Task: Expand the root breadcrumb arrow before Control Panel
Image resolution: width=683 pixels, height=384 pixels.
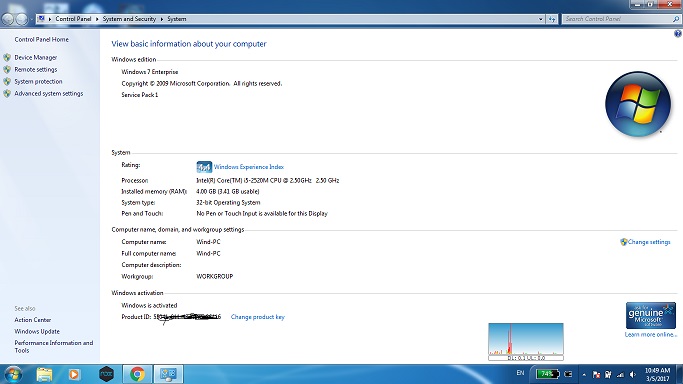Action: coord(50,19)
